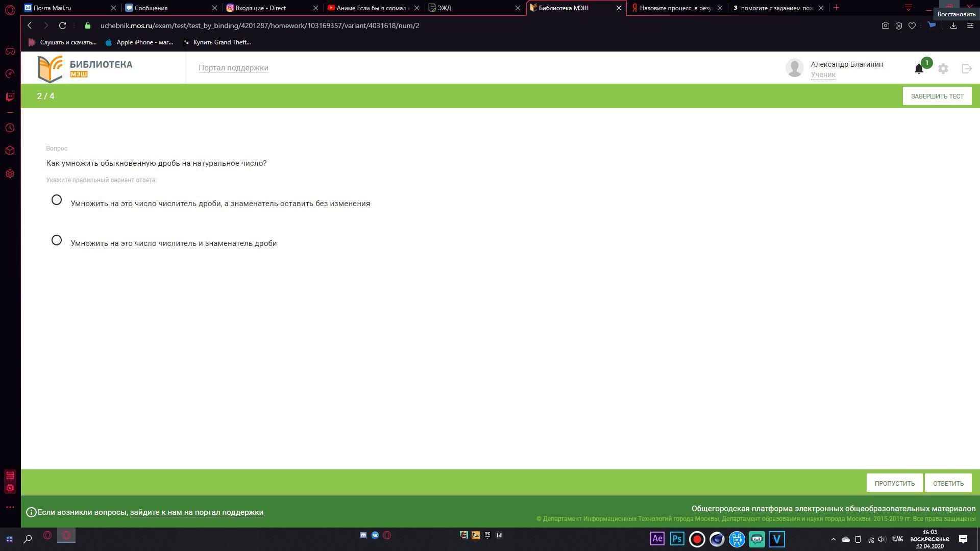The width and height of the screenshot is (980, 551).
Task: Open the profile settings gear icon
Action: click(x=943, y=68)
